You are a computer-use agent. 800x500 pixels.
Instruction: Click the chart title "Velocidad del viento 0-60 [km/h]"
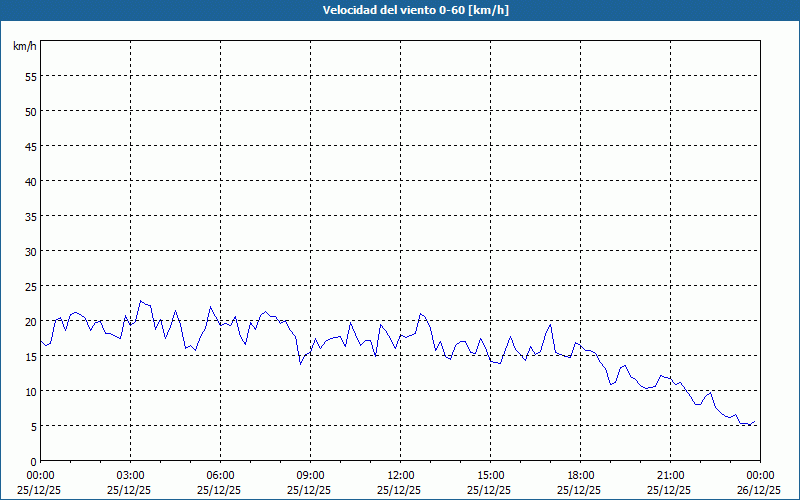click(400, 10)
